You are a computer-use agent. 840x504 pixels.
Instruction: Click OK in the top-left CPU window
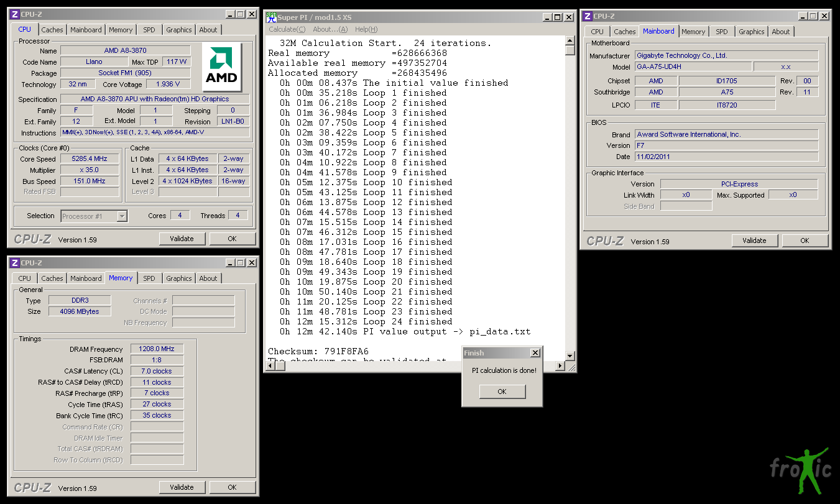coord(232,239)
